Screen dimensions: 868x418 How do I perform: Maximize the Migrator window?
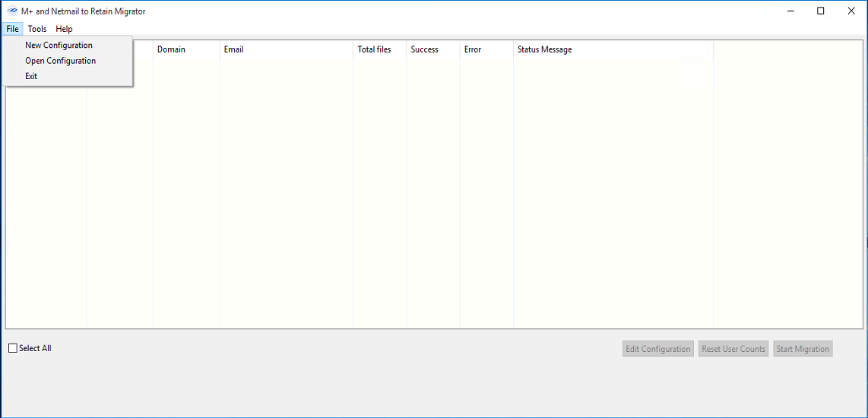click(x=820, y=11)
